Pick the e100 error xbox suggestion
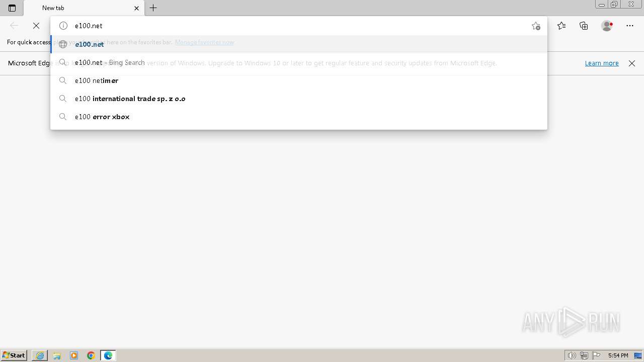 pos(299,117)
